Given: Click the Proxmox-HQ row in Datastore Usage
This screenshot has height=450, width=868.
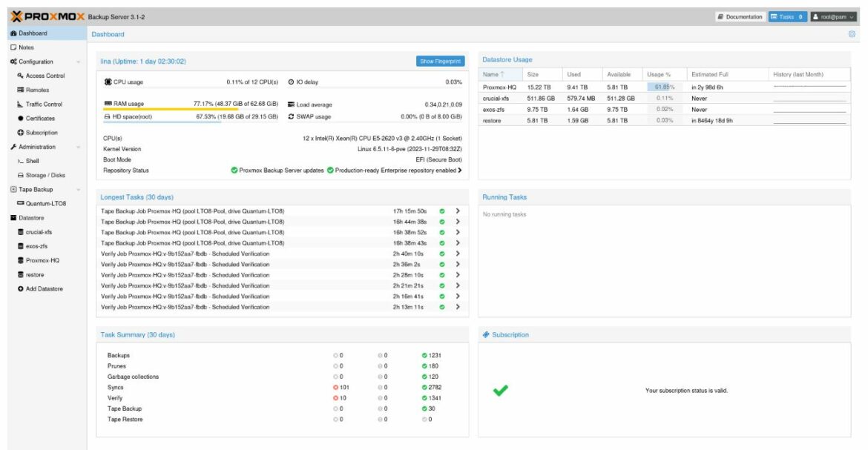Looking at the screenshot, I should tap(664, 87).
